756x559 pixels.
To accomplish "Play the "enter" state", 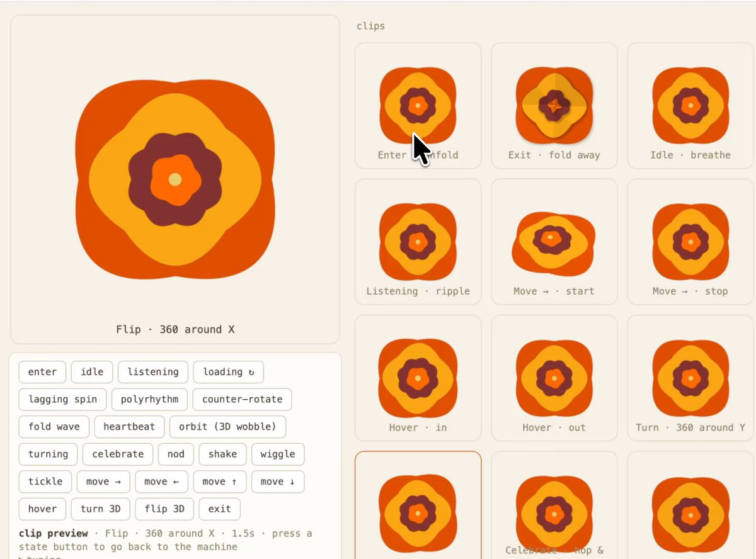I will tap(42, 372).
